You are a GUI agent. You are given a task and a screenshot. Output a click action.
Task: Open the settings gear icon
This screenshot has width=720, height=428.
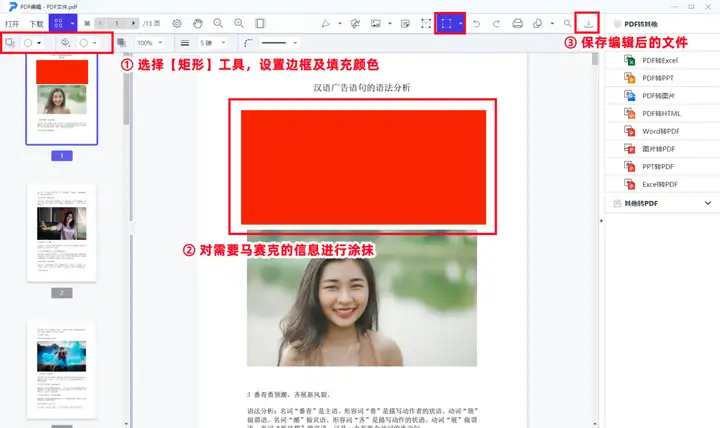click(177, 23)
